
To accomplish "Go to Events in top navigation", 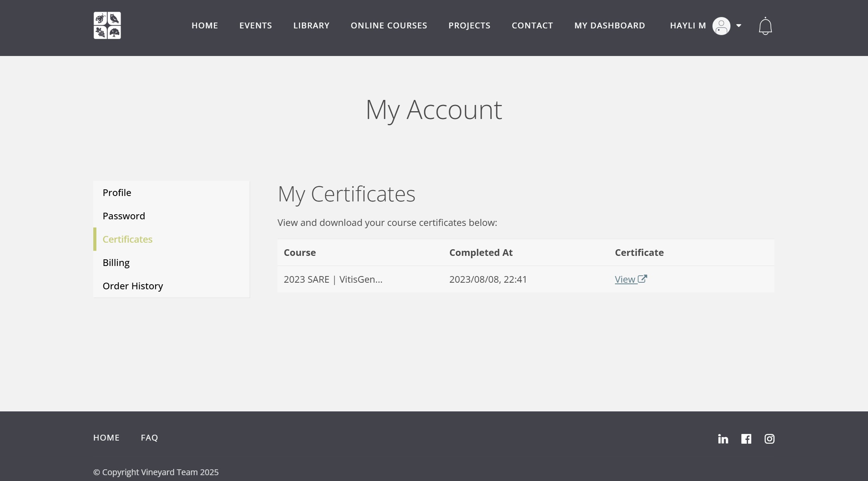I will [x=255, y=26].
